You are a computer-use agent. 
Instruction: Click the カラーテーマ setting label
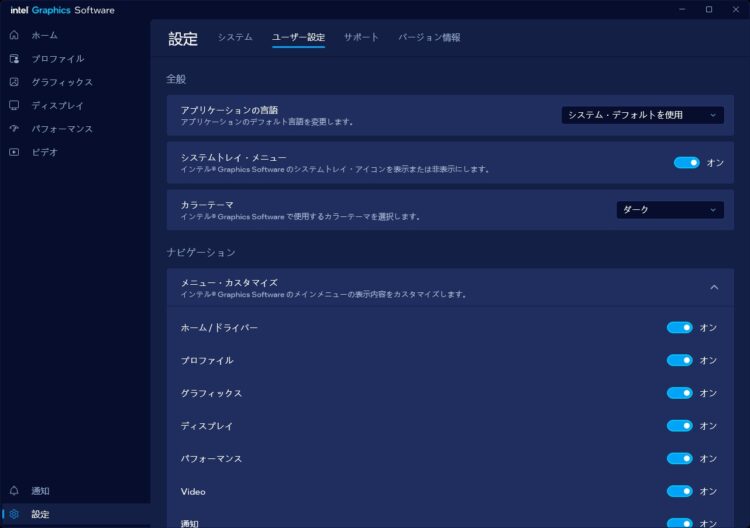(207, 205)
